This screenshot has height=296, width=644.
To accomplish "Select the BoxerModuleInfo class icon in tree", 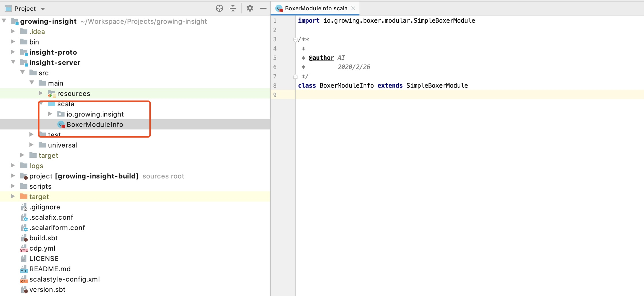I will 61,124.
